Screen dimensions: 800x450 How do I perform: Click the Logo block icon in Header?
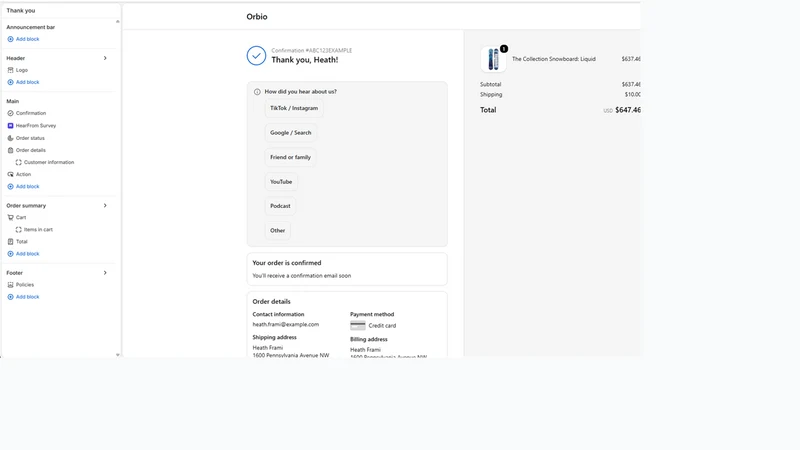(x=10, y=70)
